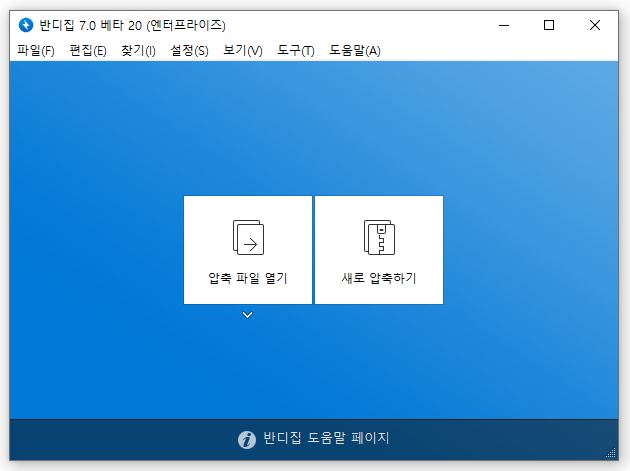
Task: Click the 새로 압축하기 tile
Action: pyautogui.click(x=379, y=250)
